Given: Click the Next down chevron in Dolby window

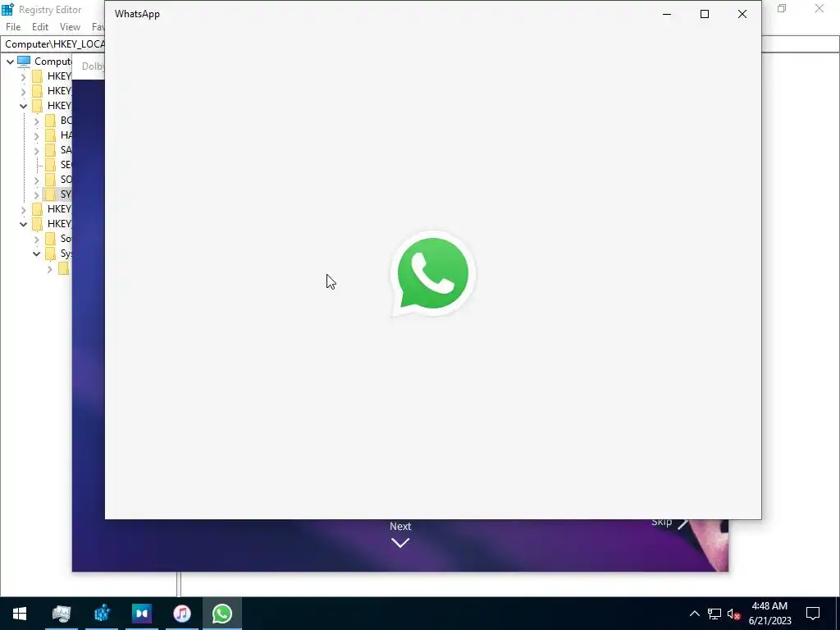Looking at the screenshot, I should (400, 543).
